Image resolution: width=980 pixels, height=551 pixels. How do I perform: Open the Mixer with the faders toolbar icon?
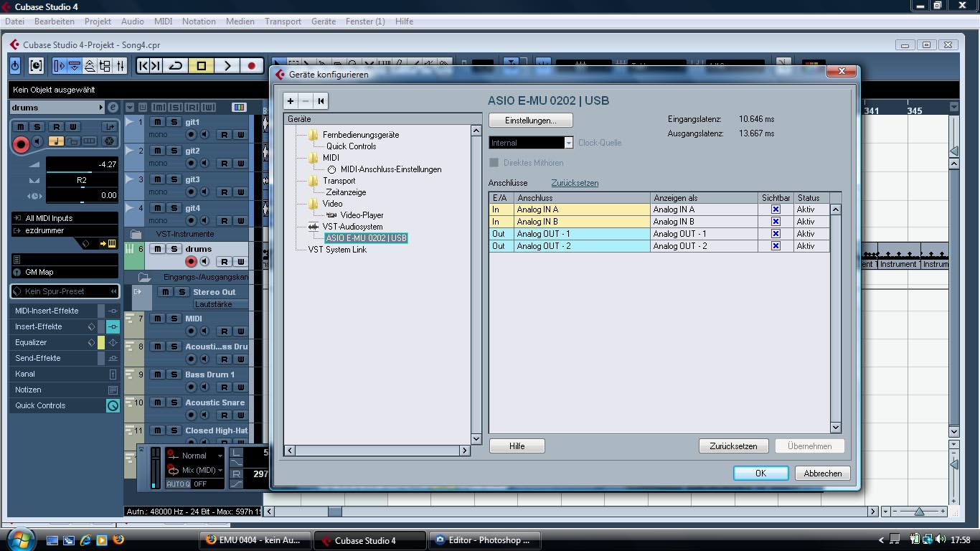point(120,66)
